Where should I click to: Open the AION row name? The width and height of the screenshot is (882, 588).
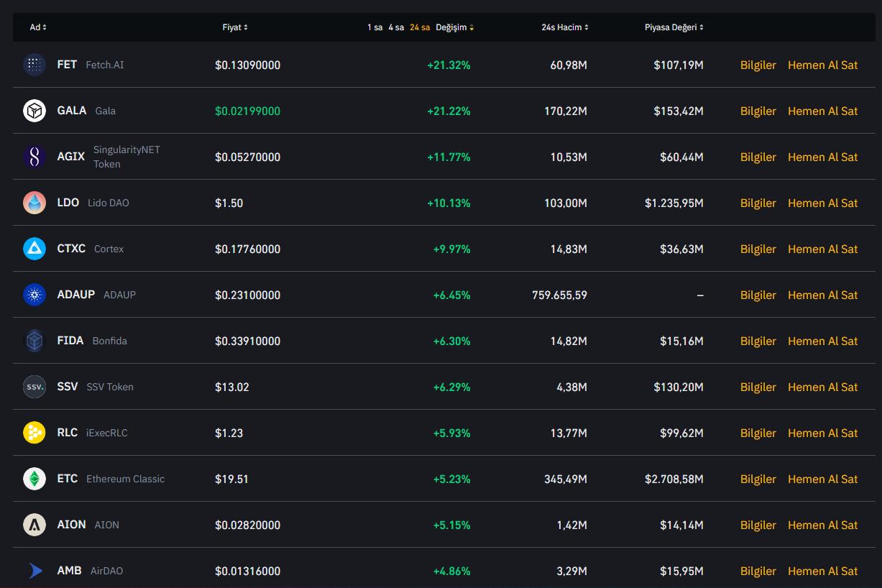click(x=71, y=525)
